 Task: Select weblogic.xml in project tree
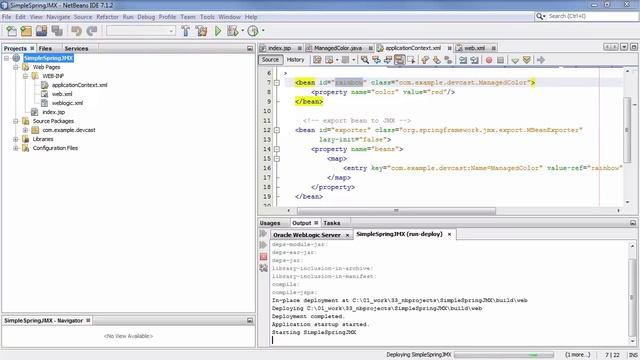[67, 103]
